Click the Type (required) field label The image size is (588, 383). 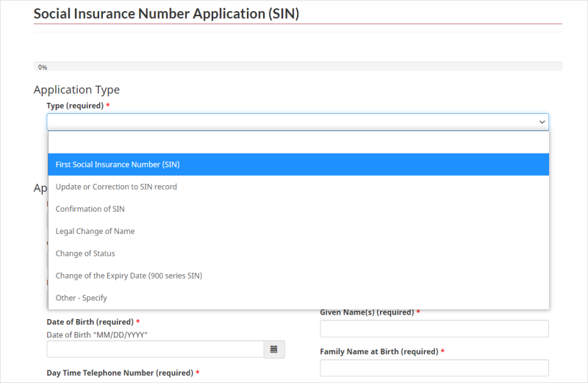click(75, 106)
